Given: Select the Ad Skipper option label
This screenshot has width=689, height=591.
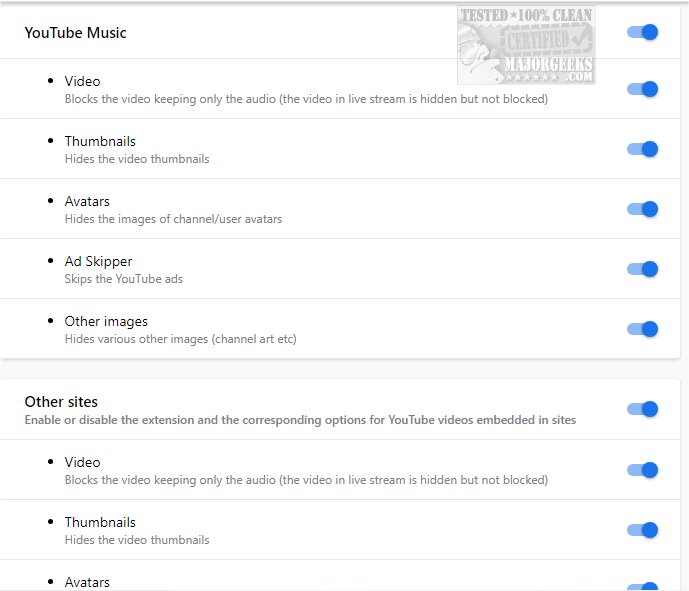Looking at the screenshot, I should [x=98, y=261].
